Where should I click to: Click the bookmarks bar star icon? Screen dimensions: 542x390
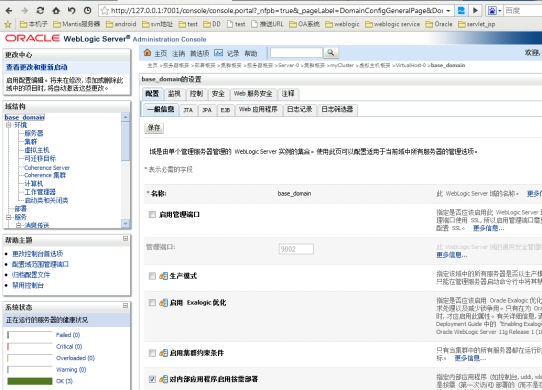pos(8,24)
